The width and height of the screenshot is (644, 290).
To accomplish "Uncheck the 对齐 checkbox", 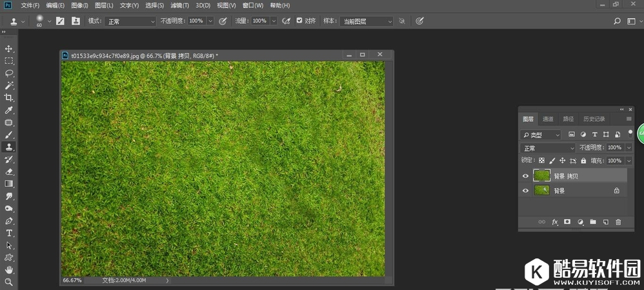I will pos(299,21).
